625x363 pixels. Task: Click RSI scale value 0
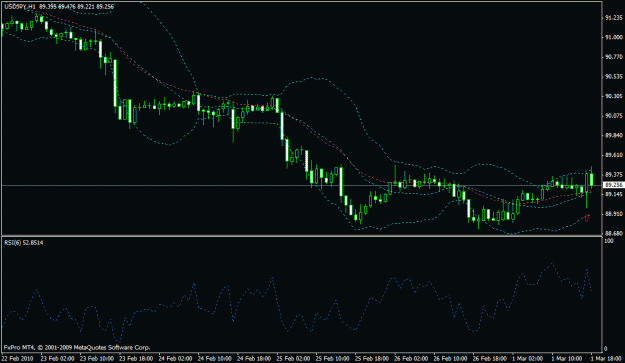[606, 349]
